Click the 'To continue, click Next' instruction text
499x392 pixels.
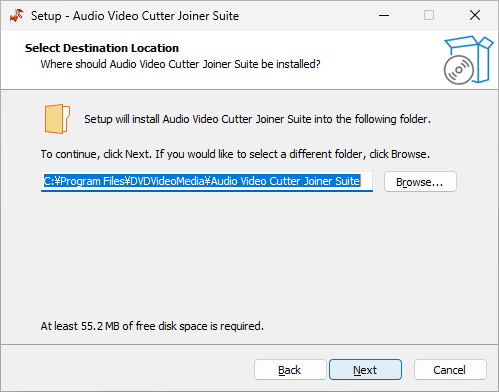235,154
